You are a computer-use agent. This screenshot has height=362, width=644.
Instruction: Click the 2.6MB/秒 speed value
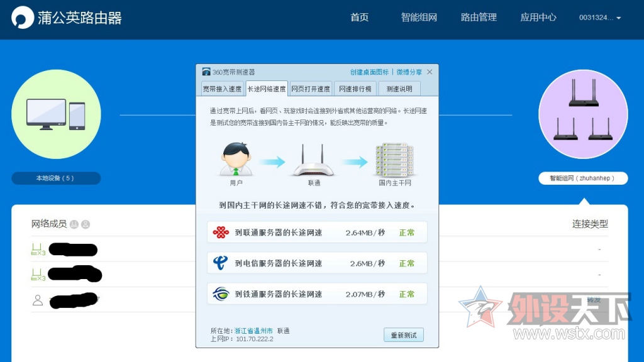point(367,263)
